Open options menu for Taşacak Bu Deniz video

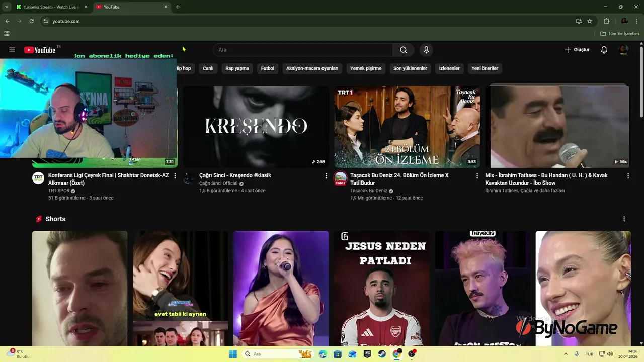[477, 176]
